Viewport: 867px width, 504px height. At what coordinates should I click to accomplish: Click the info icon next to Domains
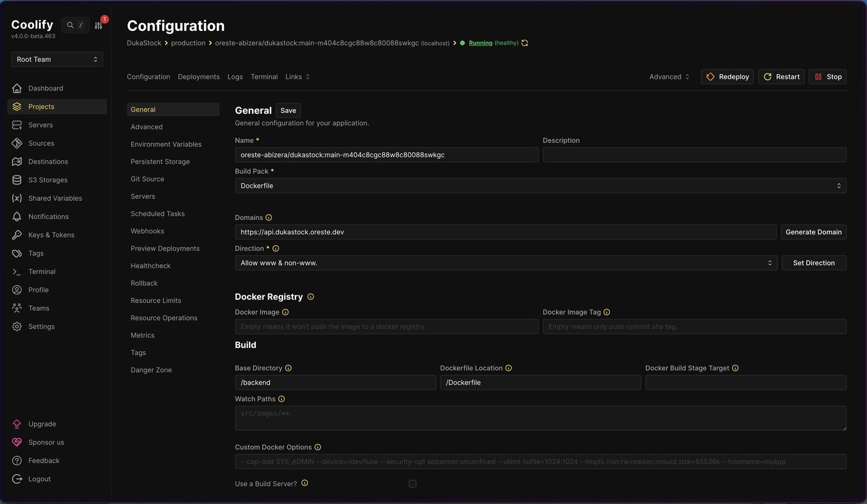click(269, 217)
